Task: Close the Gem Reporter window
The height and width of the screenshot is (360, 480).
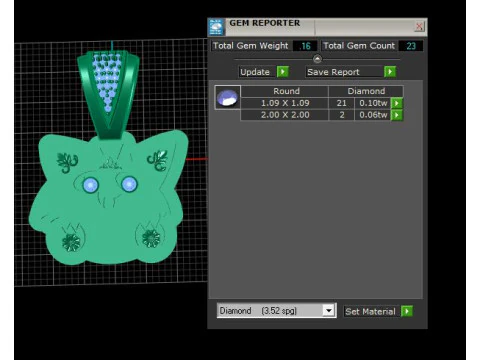Action: [419, 26]
